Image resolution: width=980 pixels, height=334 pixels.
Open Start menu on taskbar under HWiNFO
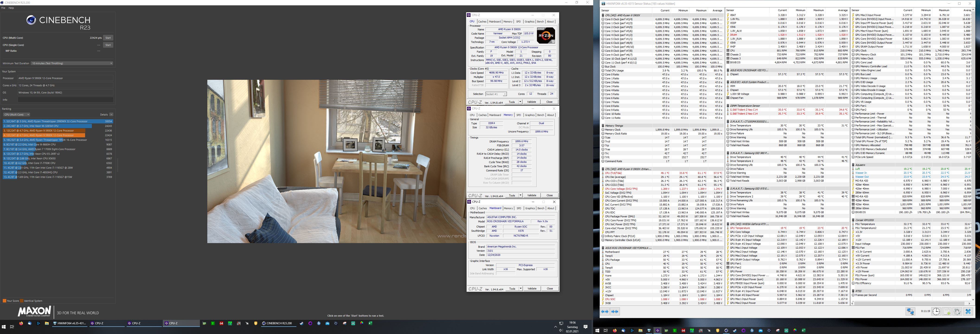(x=597, y=330)
